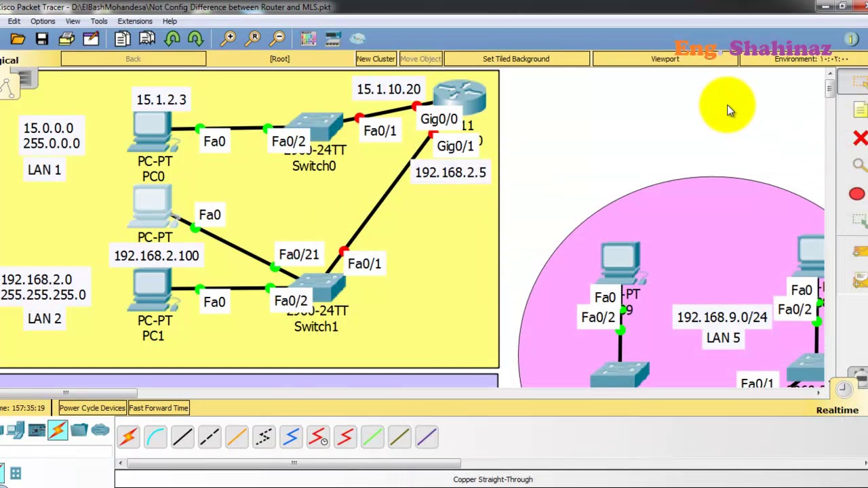Click the Print icon in toolbar
This screenshot has width=868, height=488.
pos(66,39)
